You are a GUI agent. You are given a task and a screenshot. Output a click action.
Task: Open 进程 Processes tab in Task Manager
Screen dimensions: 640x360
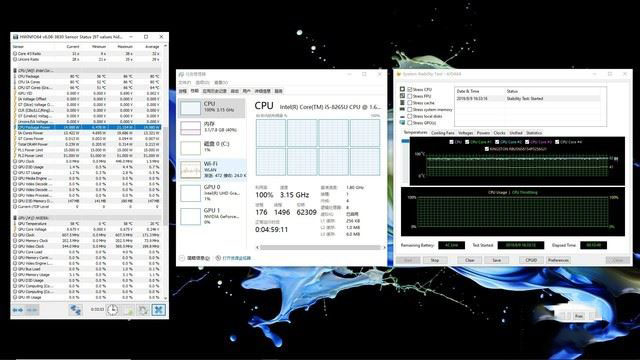point(183,91)
